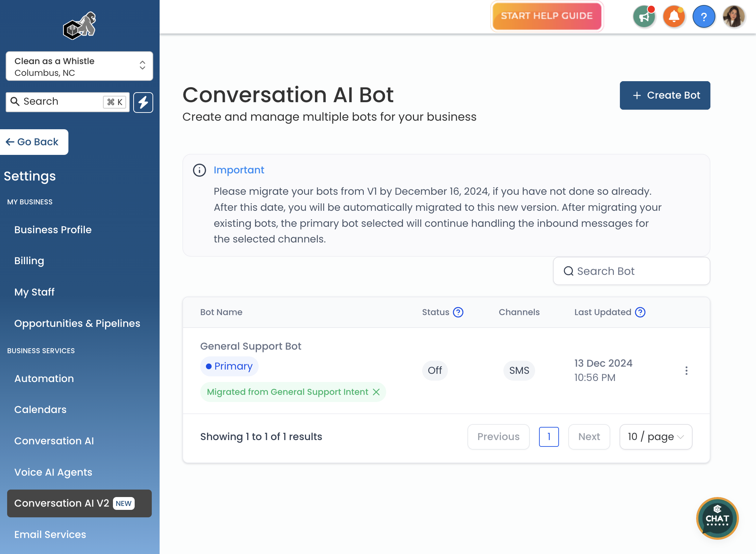
Task: Select page 1 in pagination
Action: pos(549,437)
